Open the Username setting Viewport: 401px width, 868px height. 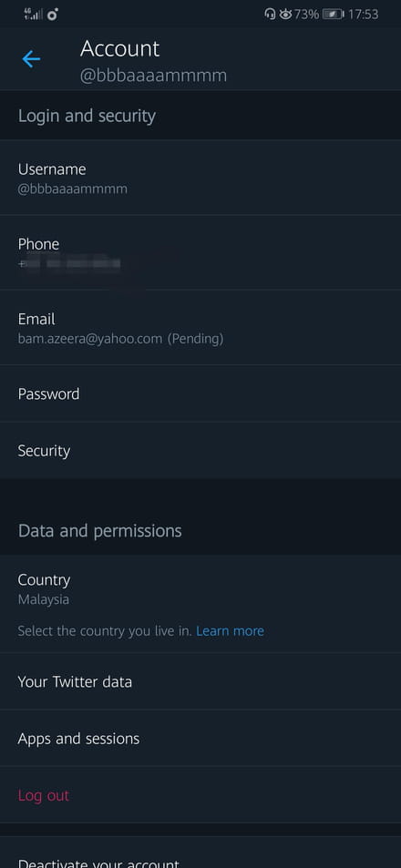point(200,178)
